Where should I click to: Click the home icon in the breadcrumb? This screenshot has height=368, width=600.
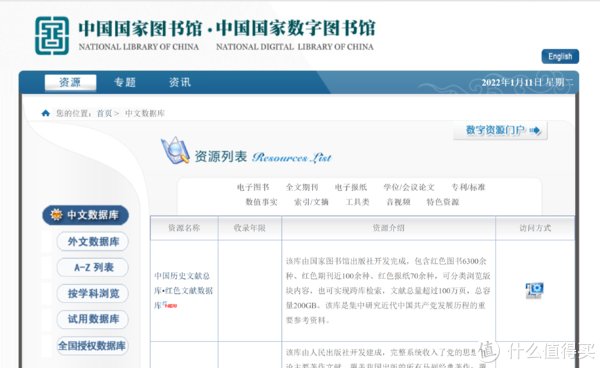tap(46, 113)
